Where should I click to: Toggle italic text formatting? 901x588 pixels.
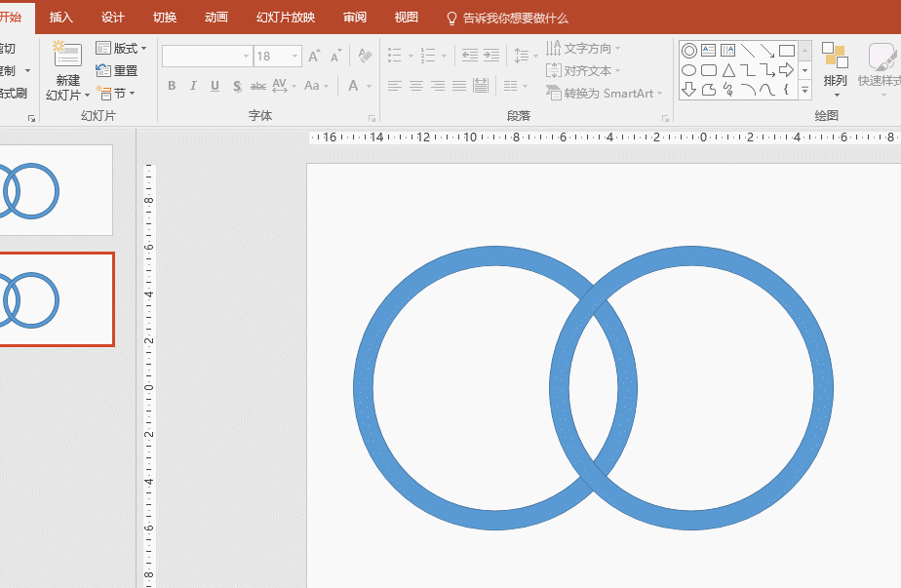pos(193,86)
